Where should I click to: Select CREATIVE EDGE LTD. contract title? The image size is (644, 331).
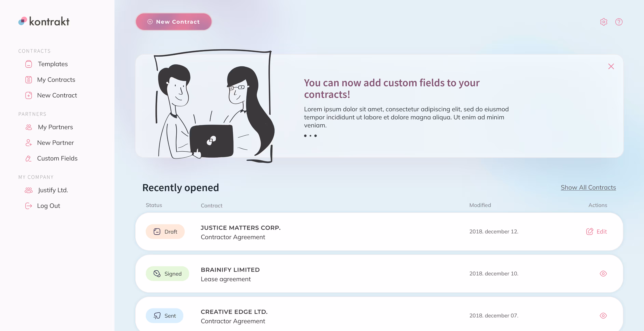point(234,312)
